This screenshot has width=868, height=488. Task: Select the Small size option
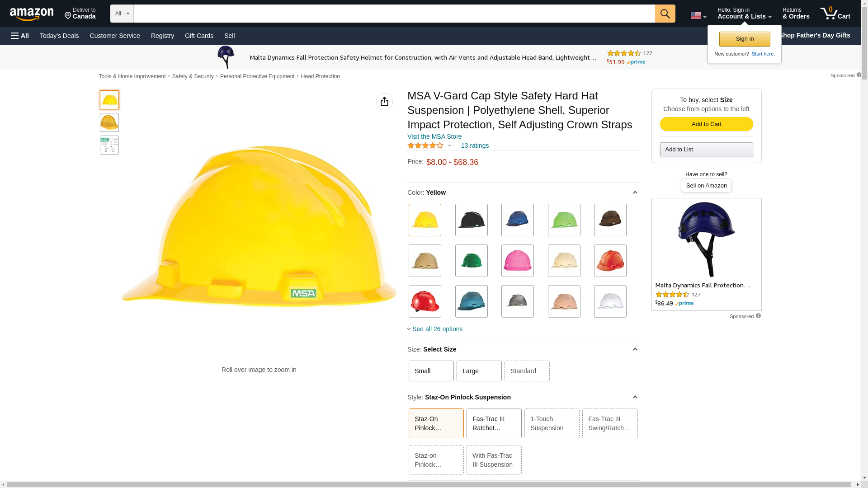(431, 371)
